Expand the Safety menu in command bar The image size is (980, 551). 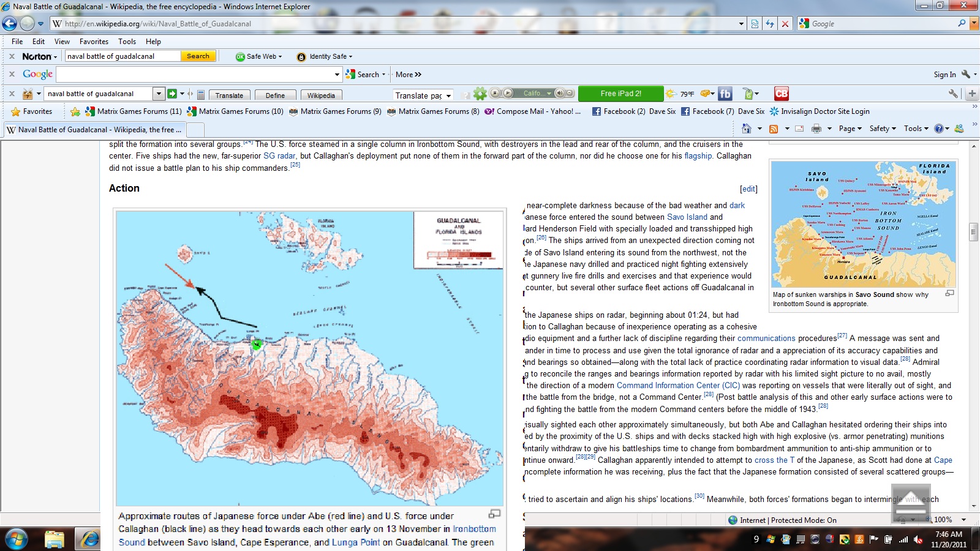(x=883, y=129)
